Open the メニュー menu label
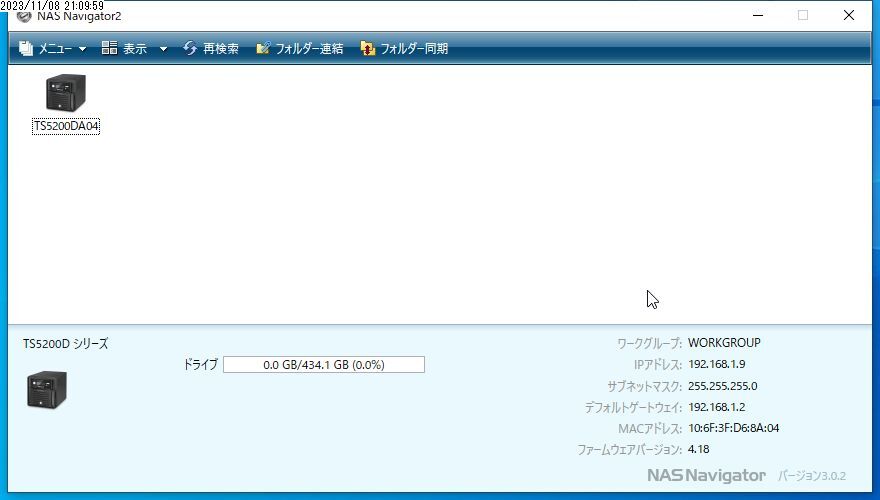 55,49
